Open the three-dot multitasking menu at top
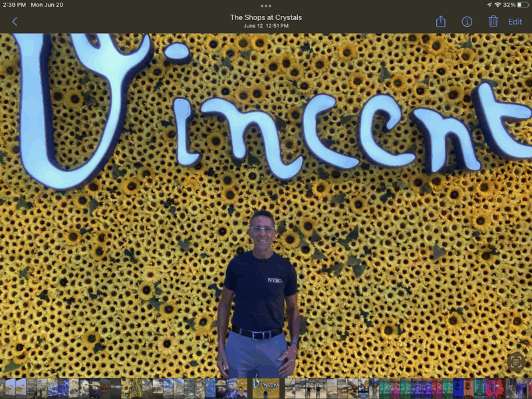Screen dimensions: 532x399 [266, 5]
